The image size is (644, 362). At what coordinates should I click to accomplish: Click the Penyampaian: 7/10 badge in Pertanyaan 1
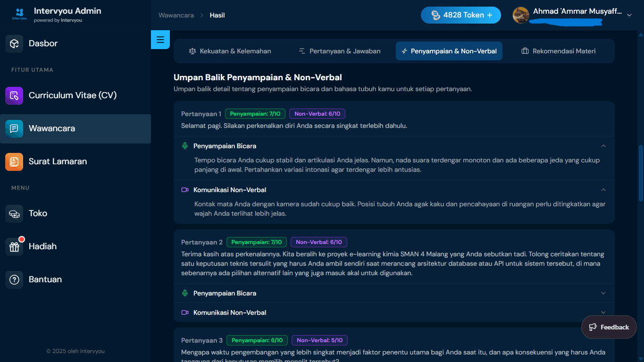[x=255, y=114]
